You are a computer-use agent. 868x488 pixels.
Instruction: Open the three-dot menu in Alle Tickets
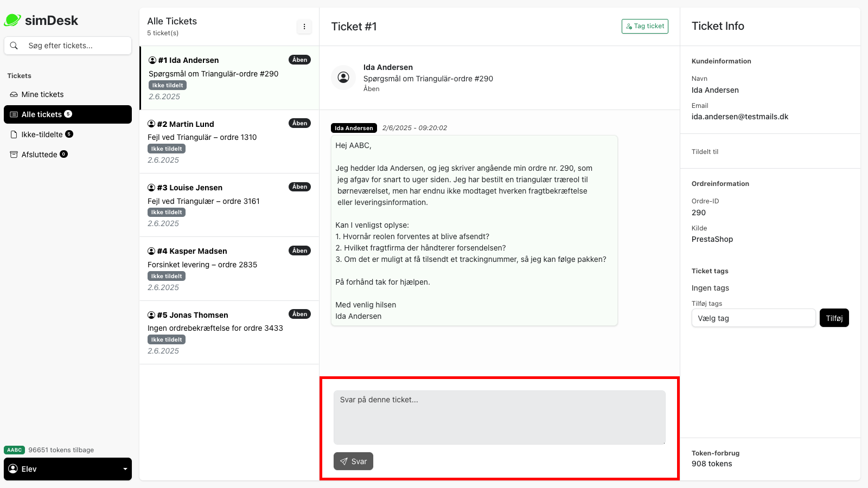click(x=304, y=26)
